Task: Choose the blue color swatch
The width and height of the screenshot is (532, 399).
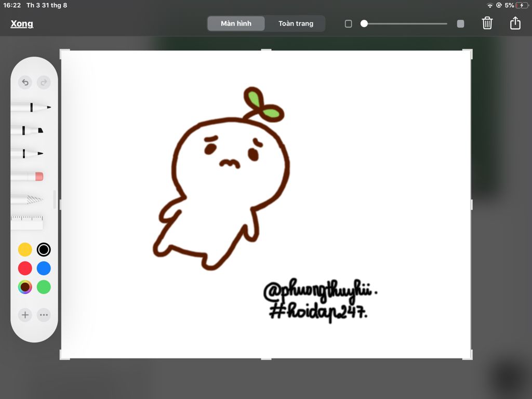Action: tap(44, 268)
